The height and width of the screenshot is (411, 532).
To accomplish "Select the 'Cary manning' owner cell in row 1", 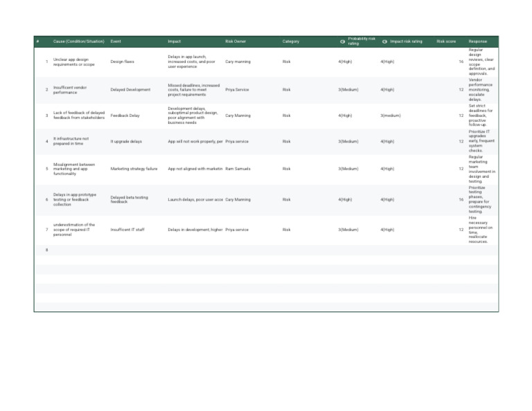I will tap(238, 62).
